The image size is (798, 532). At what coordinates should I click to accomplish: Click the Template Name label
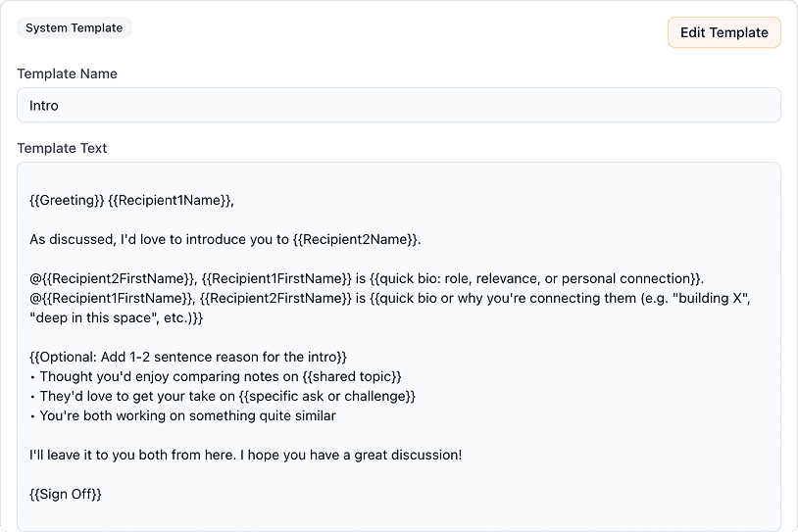tap(67, 73)
